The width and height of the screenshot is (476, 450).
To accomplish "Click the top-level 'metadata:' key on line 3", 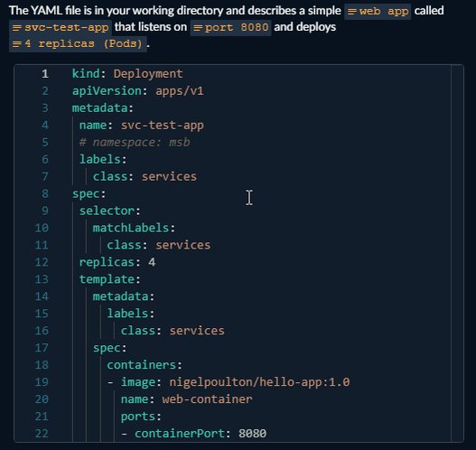I will click(103, 108).
